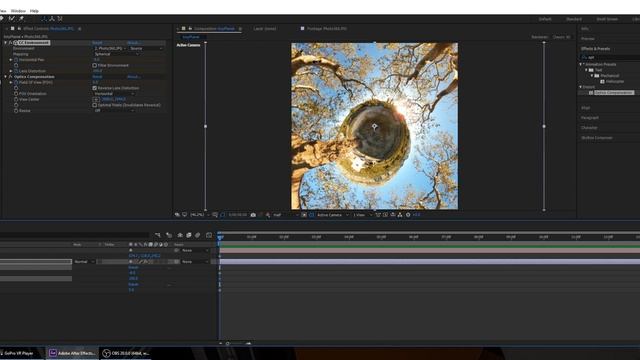Open the viewer resolution Half dropdown
The image size is (640, 360).
(285, 215)
